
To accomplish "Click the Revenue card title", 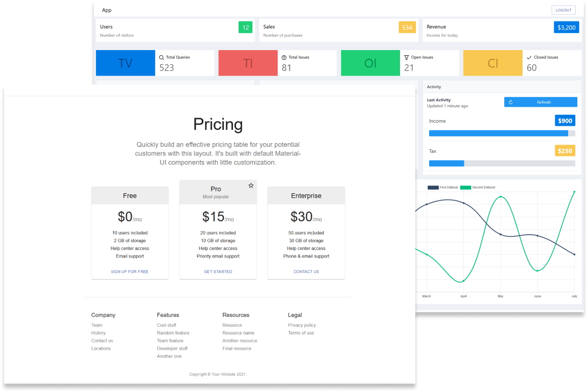I will (x=436, y=27).
